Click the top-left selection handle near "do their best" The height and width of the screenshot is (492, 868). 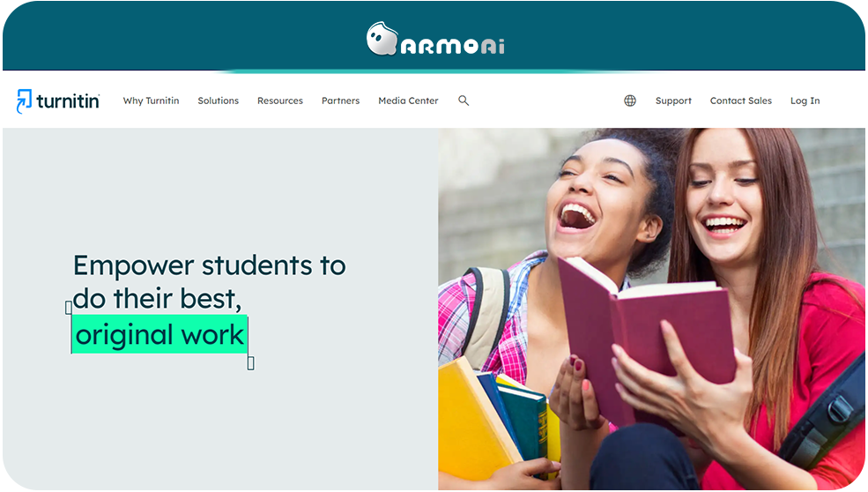pos(69,308)
